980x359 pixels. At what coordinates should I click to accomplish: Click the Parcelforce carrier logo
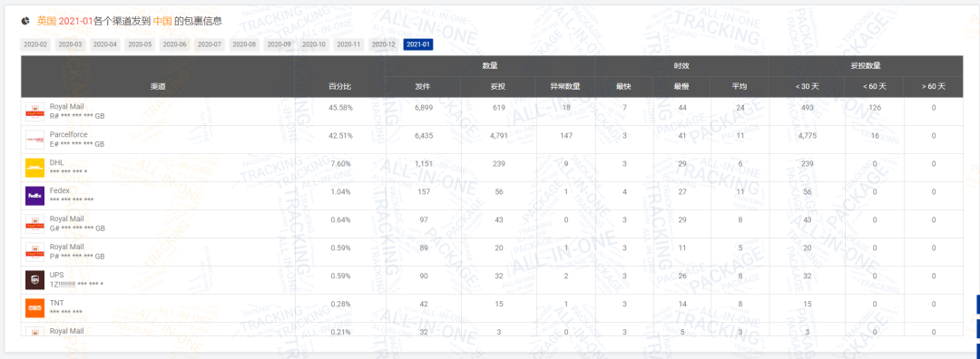(35, 140)
